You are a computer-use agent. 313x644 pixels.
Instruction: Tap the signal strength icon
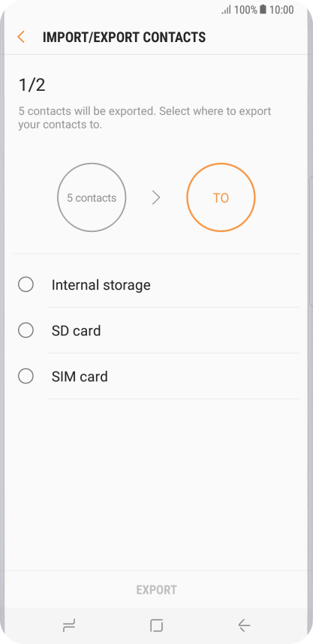click(227, 10)
